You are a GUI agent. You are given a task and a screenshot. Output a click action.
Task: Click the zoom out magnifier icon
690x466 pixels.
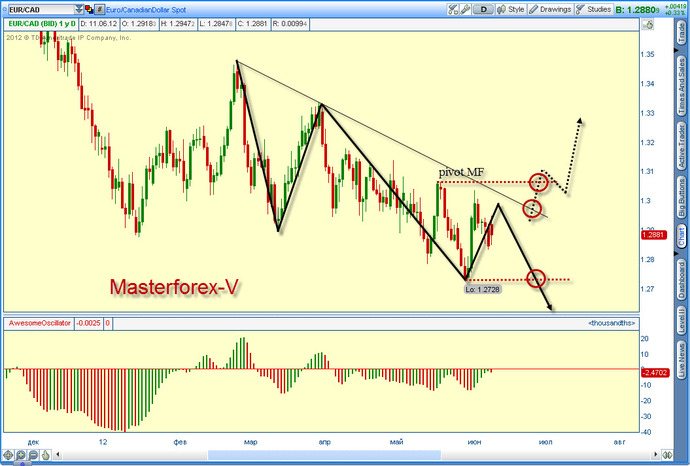click(x=33, y=455)
